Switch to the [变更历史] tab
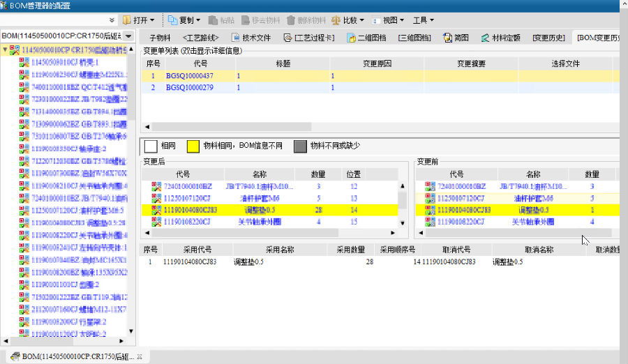The image size is (628, 364). (548, 38)
